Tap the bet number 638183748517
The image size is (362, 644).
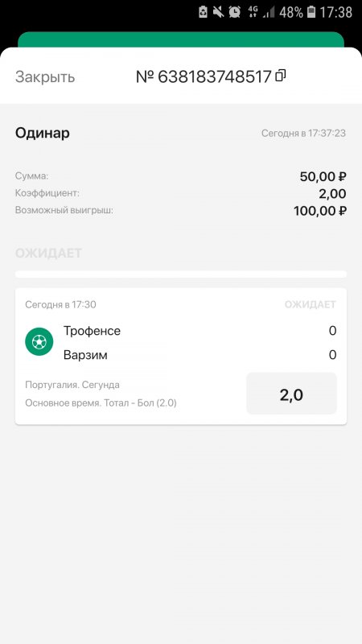point(204,76)
